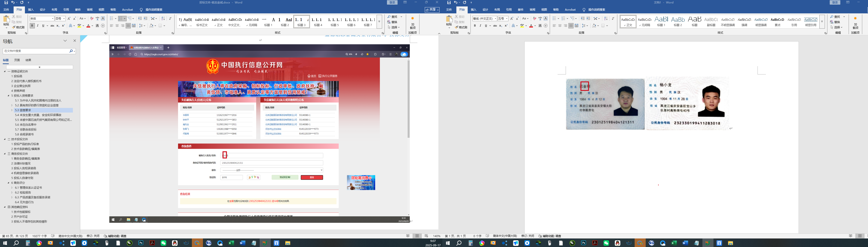868x247 pixels.
Task: Open 插入 tab in left Word window
Action: point(31,10)
